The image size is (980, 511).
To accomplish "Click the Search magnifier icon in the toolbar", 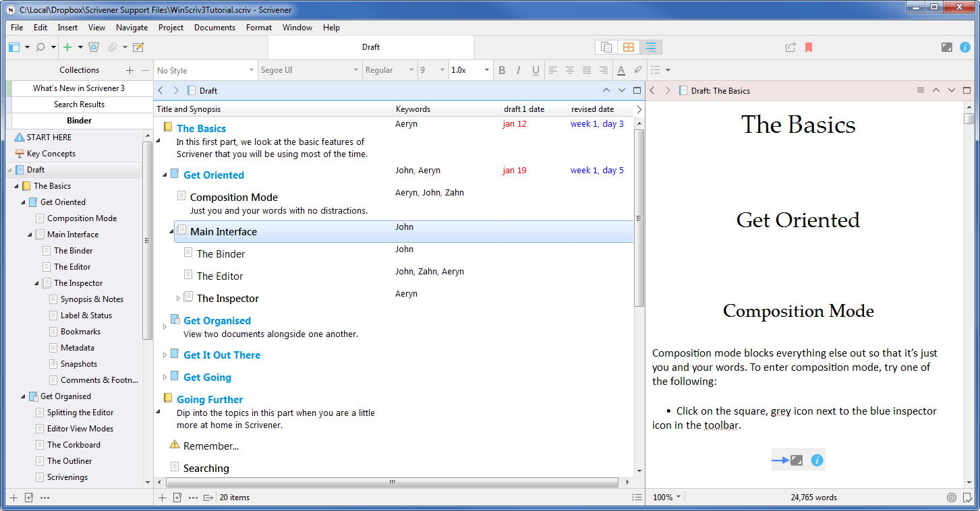I will (x=40, y=47).
